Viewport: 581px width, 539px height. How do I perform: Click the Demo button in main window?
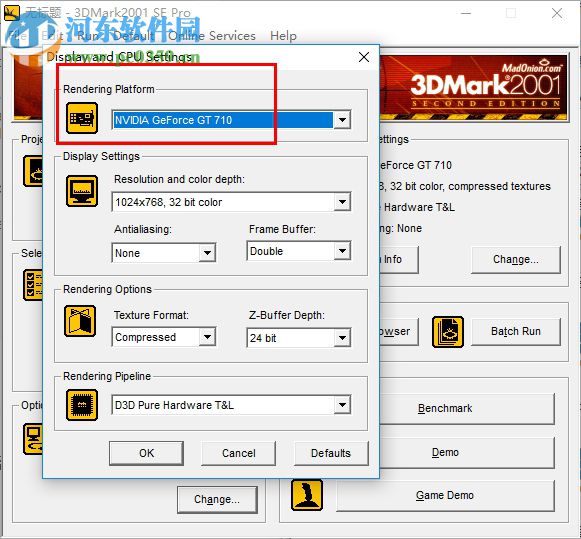point(467,452)
